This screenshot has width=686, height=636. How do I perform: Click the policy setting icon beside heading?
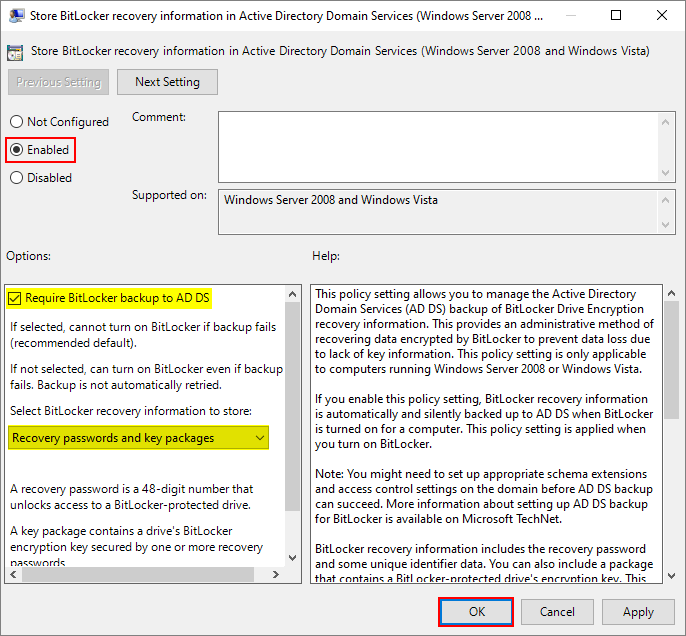click(15, 52)
